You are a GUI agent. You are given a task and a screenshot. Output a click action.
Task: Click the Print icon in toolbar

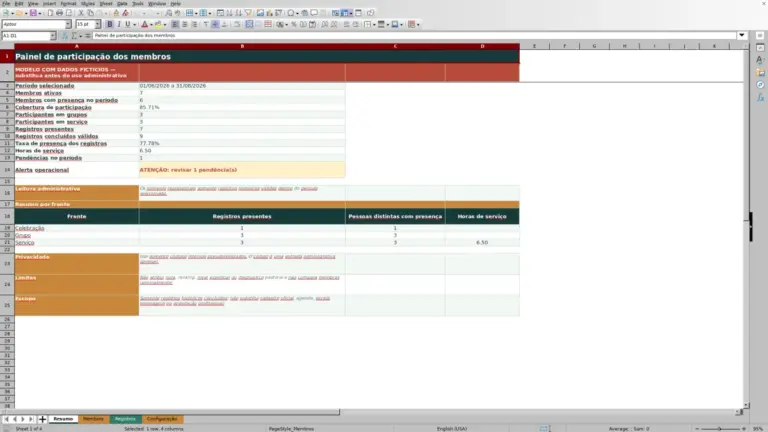(x=59, y=13)
